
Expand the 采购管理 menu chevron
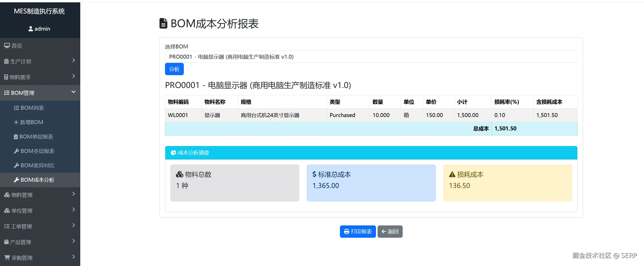(73, 257)
